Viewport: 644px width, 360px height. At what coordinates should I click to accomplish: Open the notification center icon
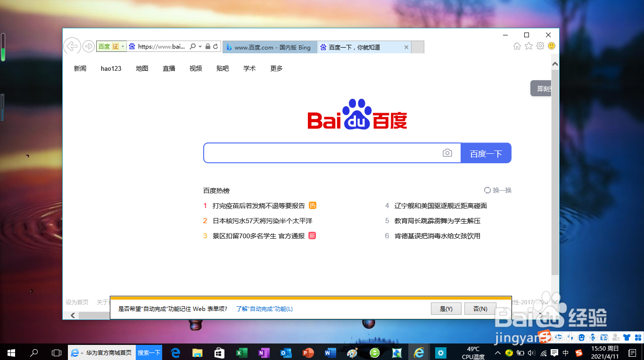pos(632,352)
